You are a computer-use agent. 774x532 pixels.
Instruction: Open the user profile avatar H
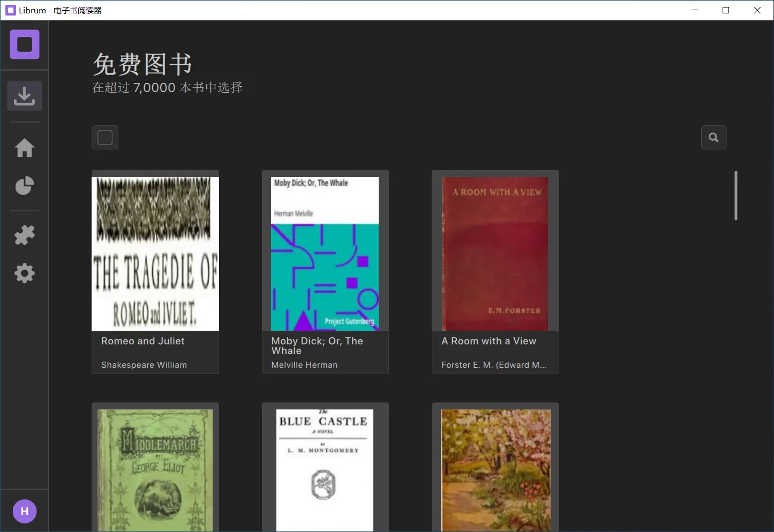click(25, 511)
